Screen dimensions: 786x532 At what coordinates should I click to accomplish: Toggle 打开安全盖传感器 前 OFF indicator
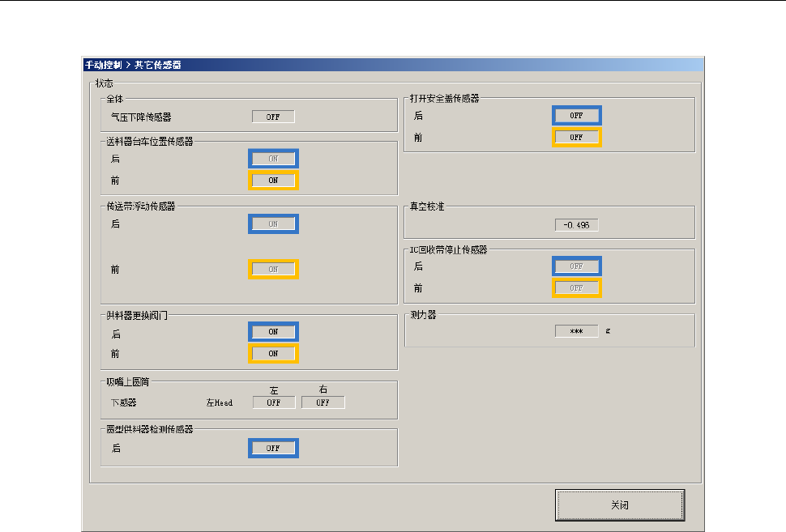(576, 138)
